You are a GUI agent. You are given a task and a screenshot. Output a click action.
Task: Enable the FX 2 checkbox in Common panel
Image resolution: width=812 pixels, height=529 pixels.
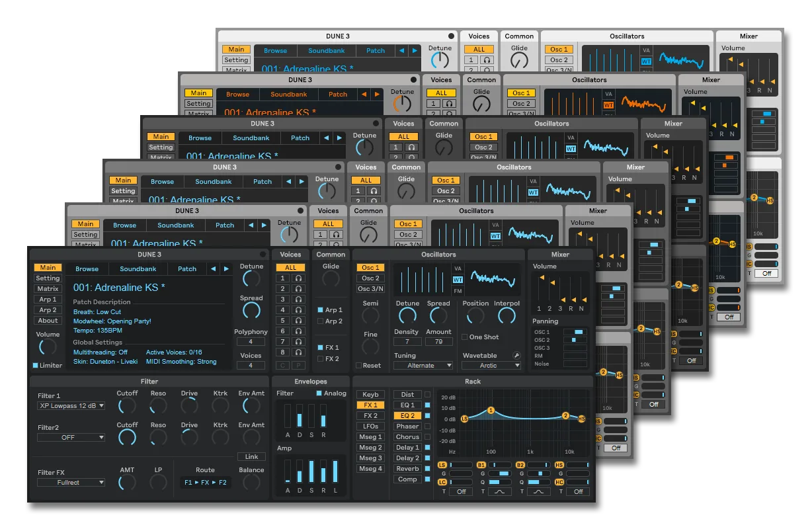tap(321, 358)
